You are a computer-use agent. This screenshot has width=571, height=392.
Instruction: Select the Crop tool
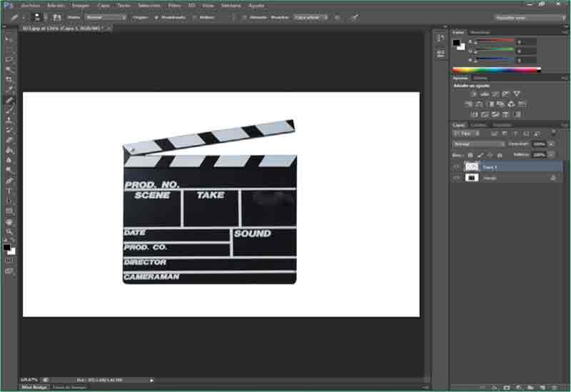(9, 79)
